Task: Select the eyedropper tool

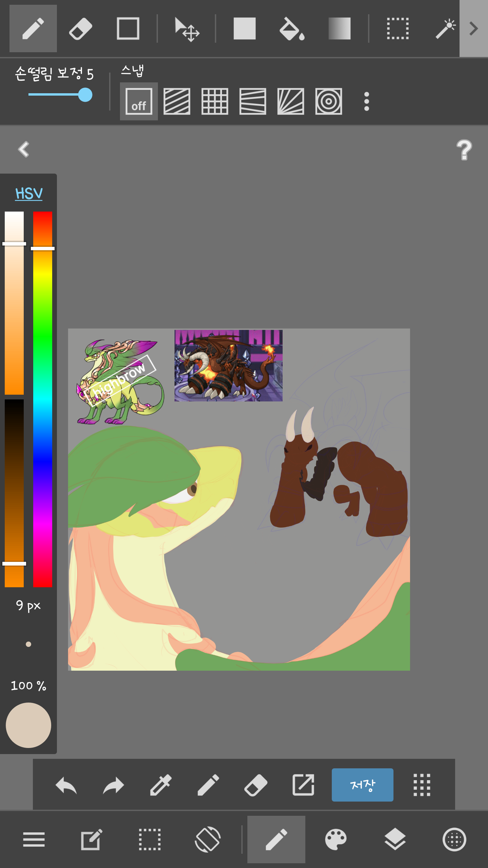Action: pyautogui.click(x=161, y=785)
